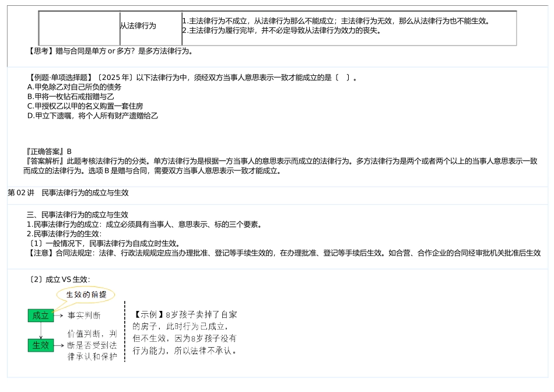Click the 『正确答案』B line

(48, 152)
